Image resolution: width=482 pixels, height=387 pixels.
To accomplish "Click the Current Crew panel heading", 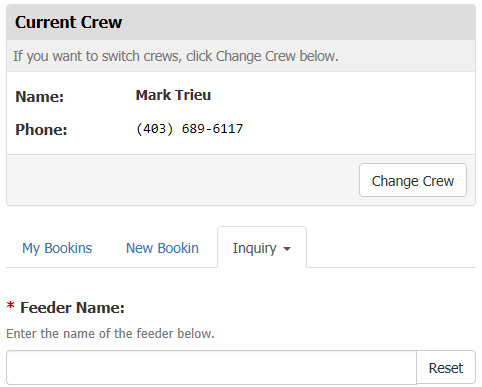I will (x=241, y=22).
